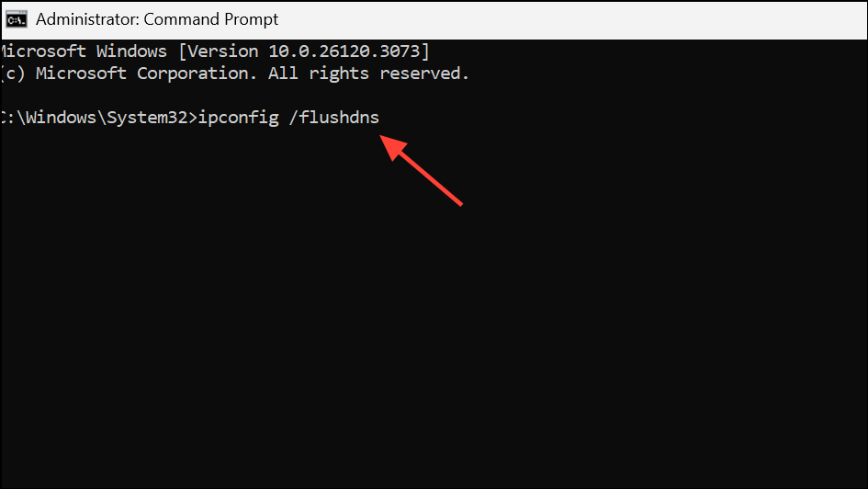
Task: Click "All rights reserved." text
Action: (368, 74)
